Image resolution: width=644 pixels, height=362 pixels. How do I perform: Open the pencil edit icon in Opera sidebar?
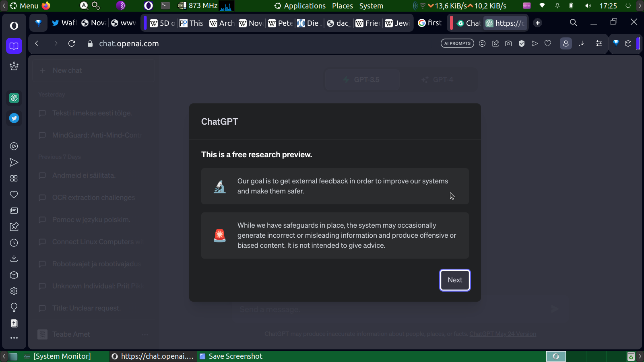(x=14, y=227)
